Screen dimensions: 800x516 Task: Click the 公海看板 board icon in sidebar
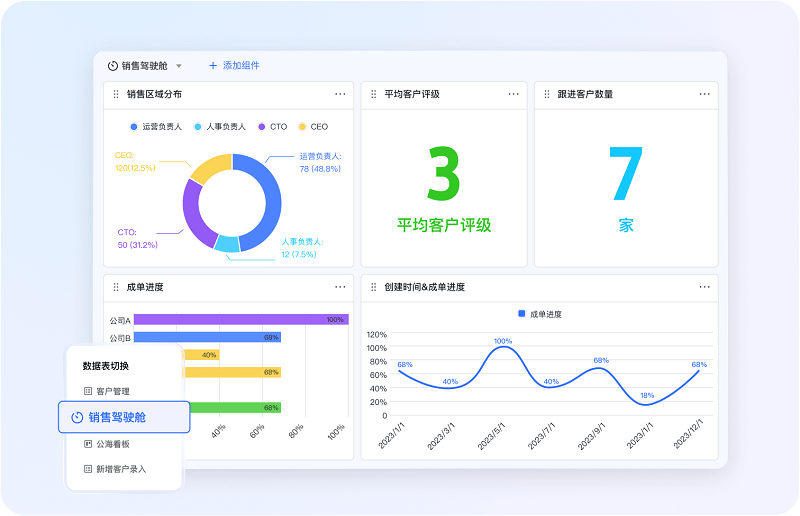tap(87, 443)
